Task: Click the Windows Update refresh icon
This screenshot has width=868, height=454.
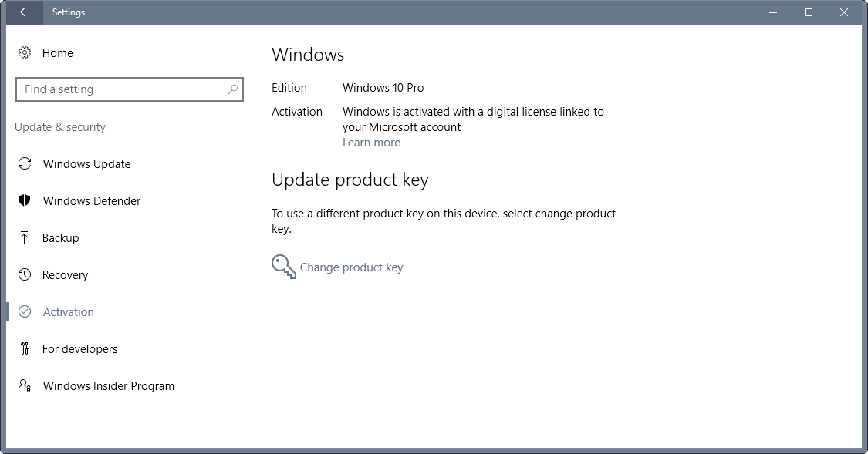Action: pyautogui.click(x=25, y=164)
